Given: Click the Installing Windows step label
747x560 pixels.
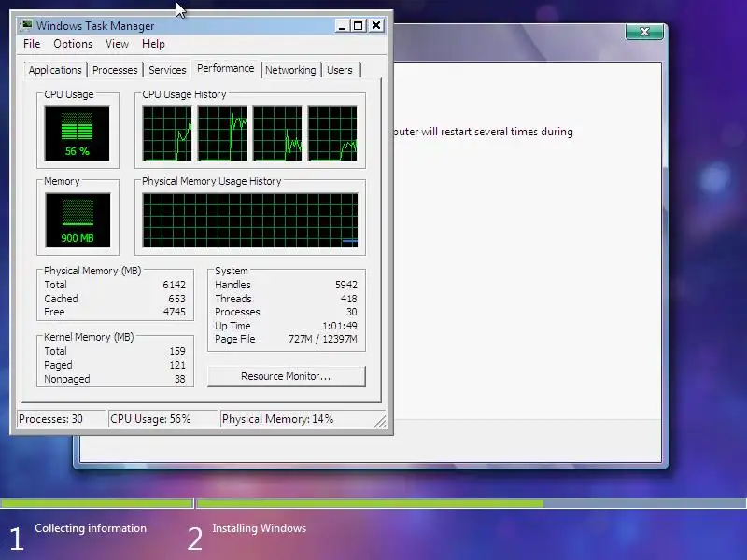Looking at the screenshot, I should click(x=260, y=528).
